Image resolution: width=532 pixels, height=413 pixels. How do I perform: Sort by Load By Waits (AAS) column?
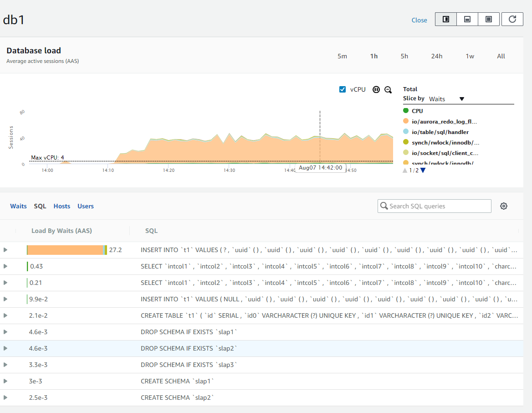tap(62, 231)
